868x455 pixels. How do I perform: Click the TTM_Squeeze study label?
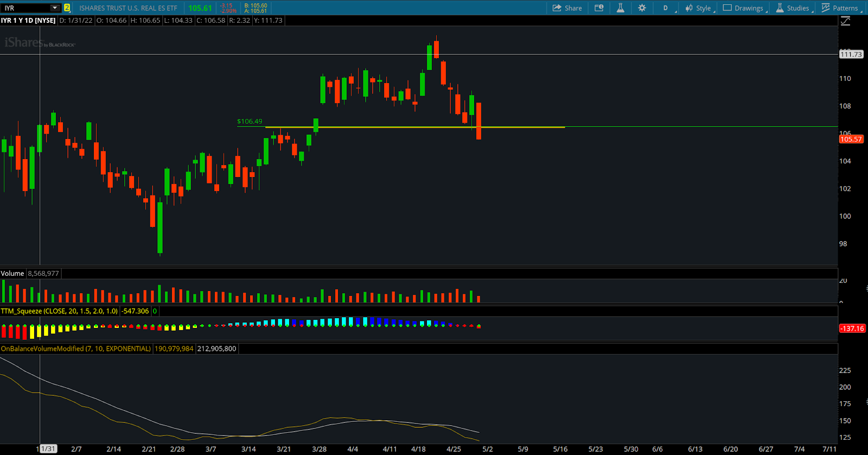coord(59,311)
